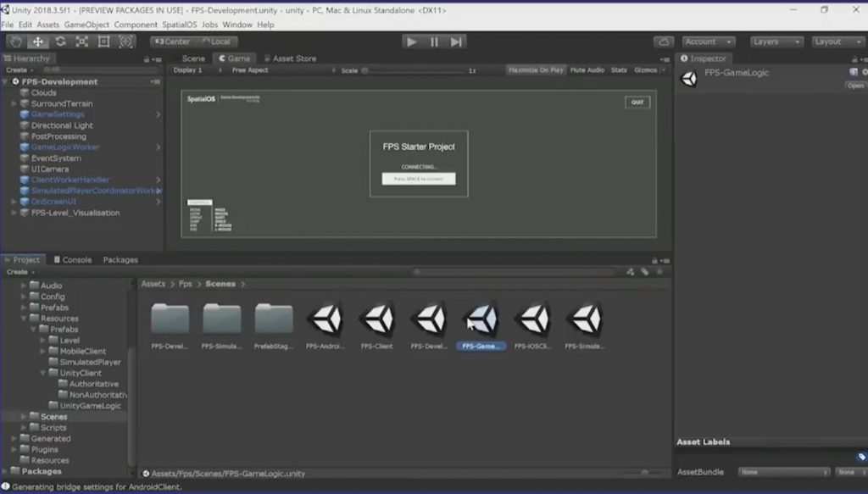
Task: Adjust the asset icon size slider
Action: coord(643,474)
